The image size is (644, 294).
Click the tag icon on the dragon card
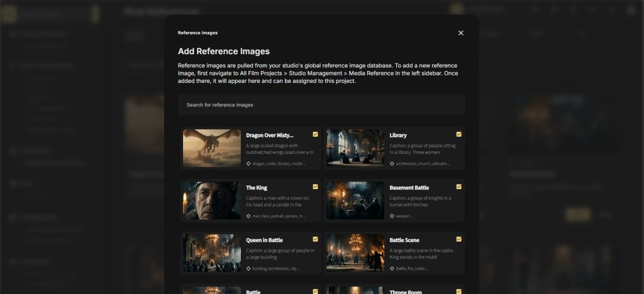pyautogui.click(x=248, y=163)
